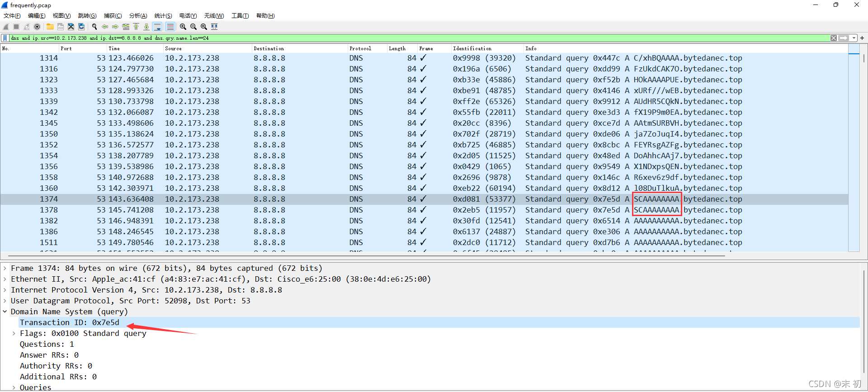Click the zoom out magnifier icon
The width and height of the screenshot is (868, 392).
(x=193, y=27)
